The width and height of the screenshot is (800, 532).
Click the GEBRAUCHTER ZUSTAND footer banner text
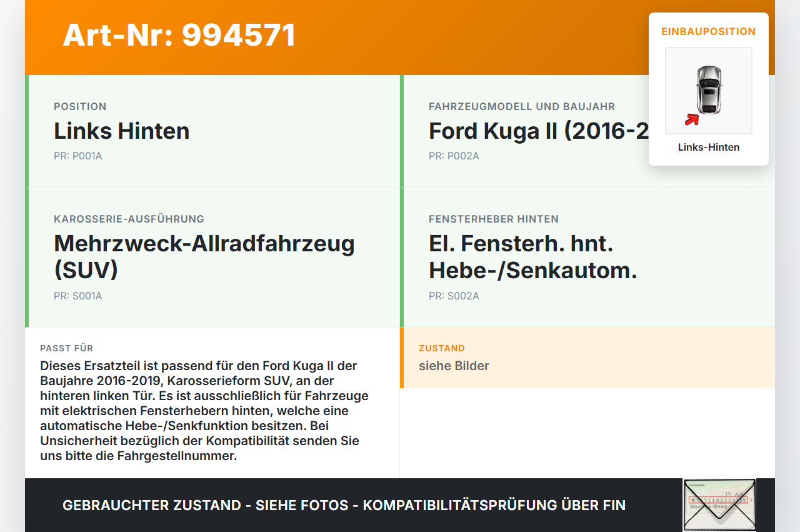344,505
